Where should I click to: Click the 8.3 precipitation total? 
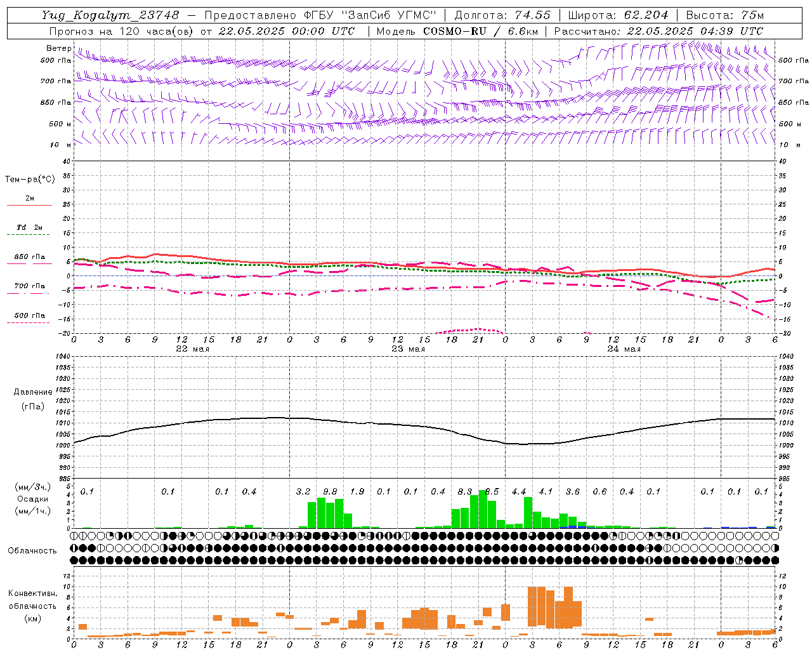[465, 491]
